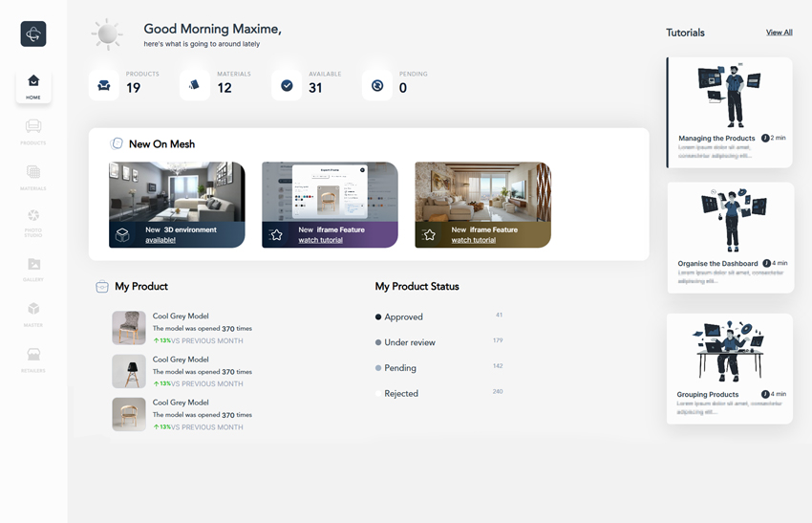Click the My Product bag icon

pos(102,286)
